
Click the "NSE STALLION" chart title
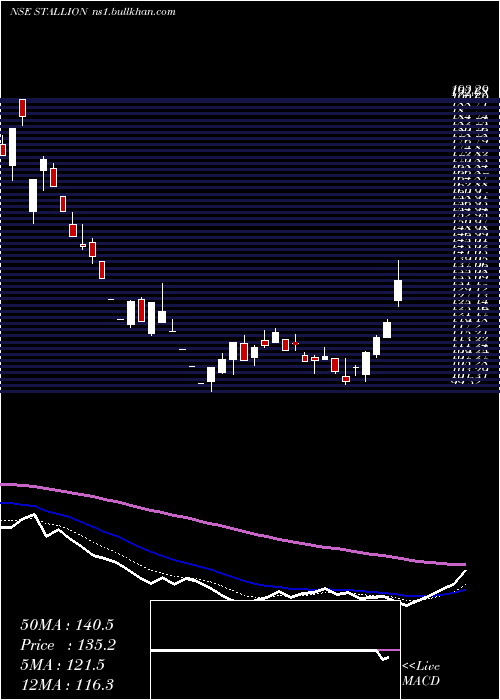click(x=48, y=12)
